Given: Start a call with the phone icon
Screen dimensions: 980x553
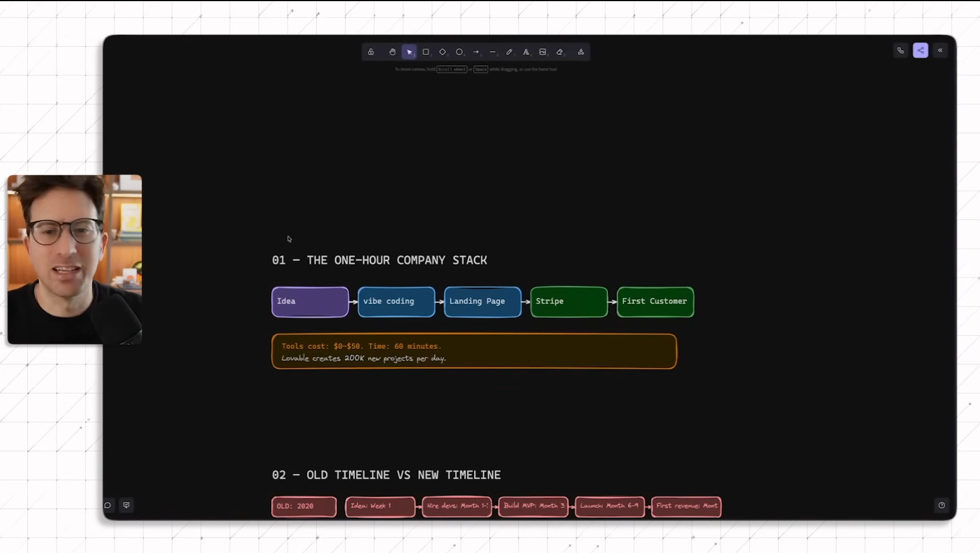Looking at the screenshot, I should (x=900, y=51).
